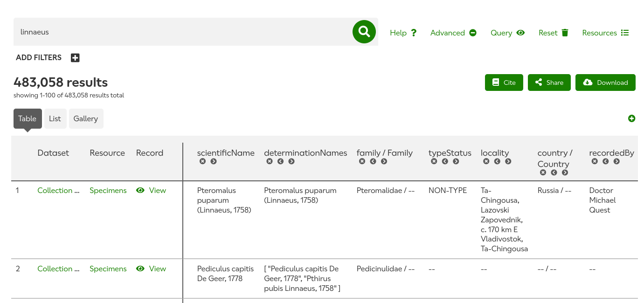The width and height of the screenshot is (644, 303).
Task: Add a column with green plus icon
Action: tap(631, 118)
